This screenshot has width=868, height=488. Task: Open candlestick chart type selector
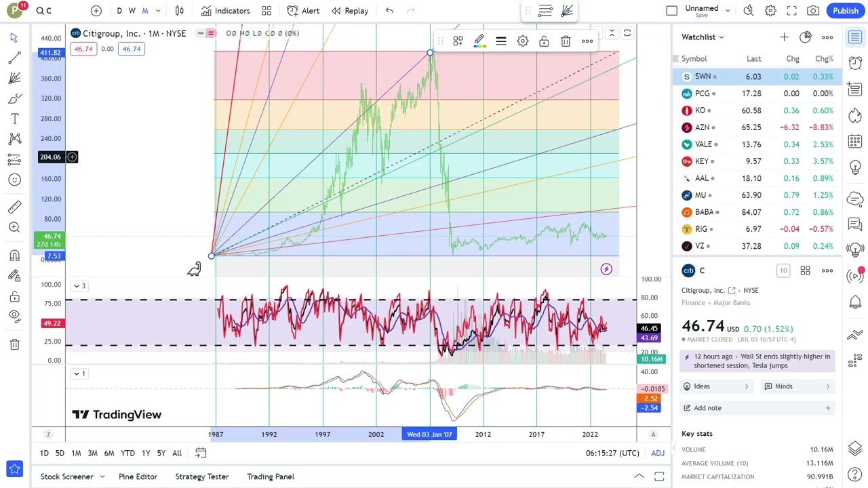180,11
